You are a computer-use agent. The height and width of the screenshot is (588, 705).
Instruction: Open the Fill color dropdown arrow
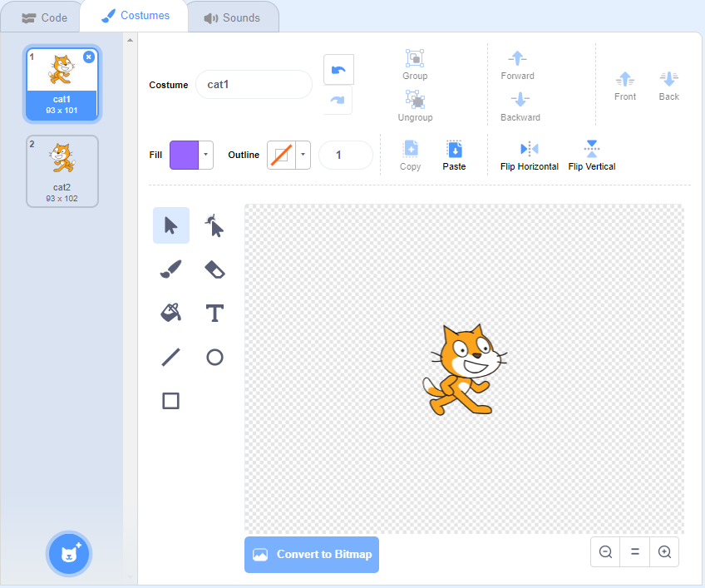[206, 155]
